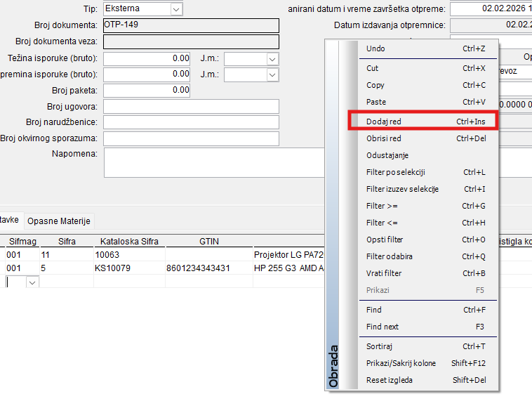
Task: Open Sifmag dropdown in empty grid row
Action: pyautogui.click(x=32, y=282)
